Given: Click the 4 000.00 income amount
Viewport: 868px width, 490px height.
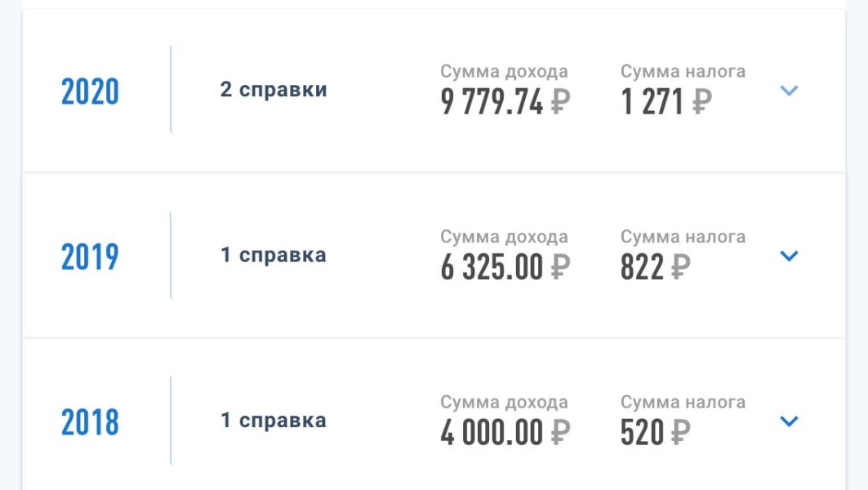Looking at the screenshot, I should (x=492, y=434).
